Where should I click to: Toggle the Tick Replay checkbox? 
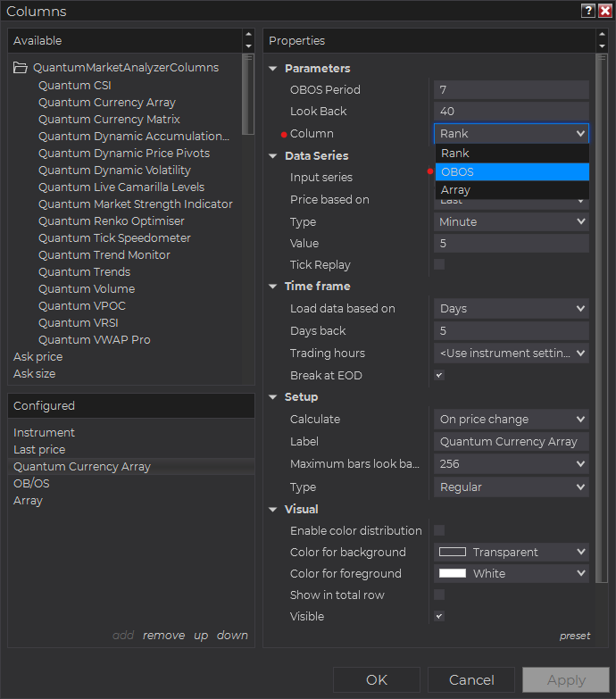[x=439, y=264]
